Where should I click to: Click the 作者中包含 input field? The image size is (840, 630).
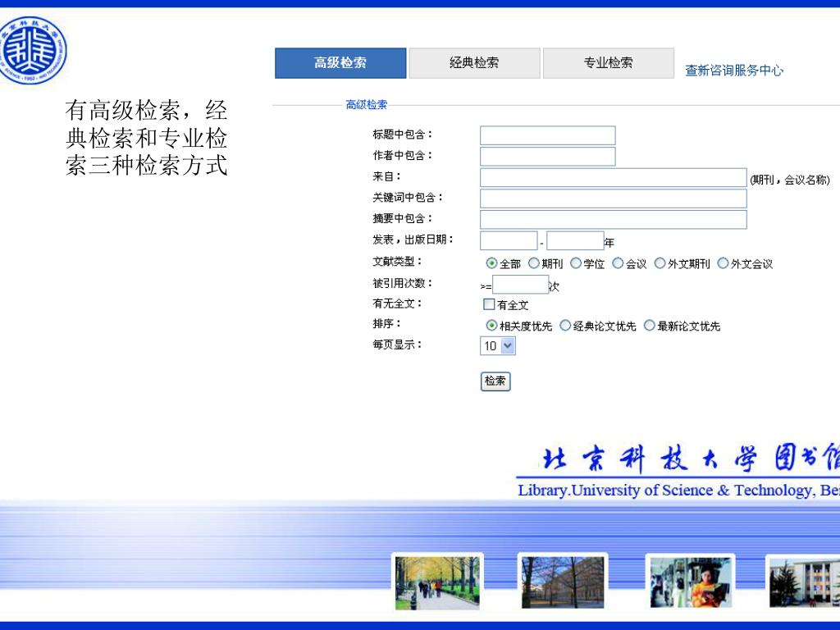[x=547, y=157]
